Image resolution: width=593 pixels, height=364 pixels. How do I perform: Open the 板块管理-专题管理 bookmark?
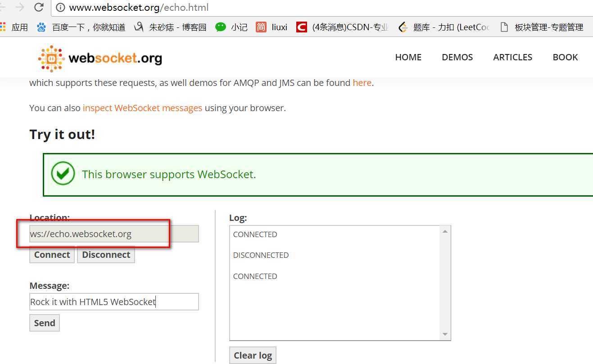542,27
